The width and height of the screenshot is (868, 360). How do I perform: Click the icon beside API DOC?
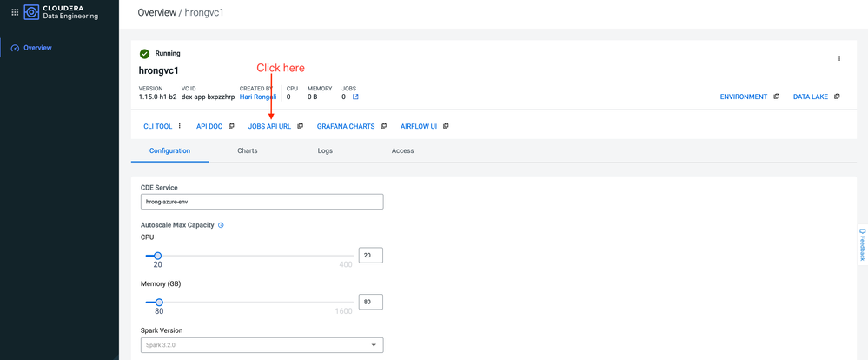231,126
